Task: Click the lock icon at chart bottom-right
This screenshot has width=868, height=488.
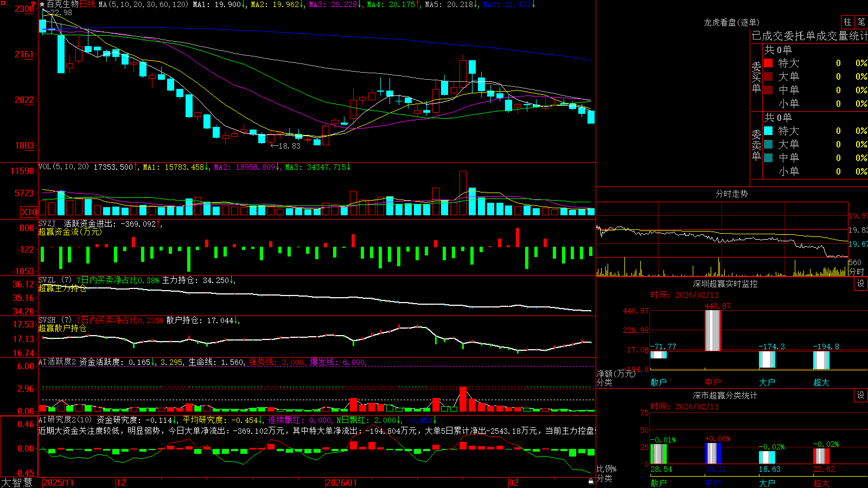Action: point(591,481)
